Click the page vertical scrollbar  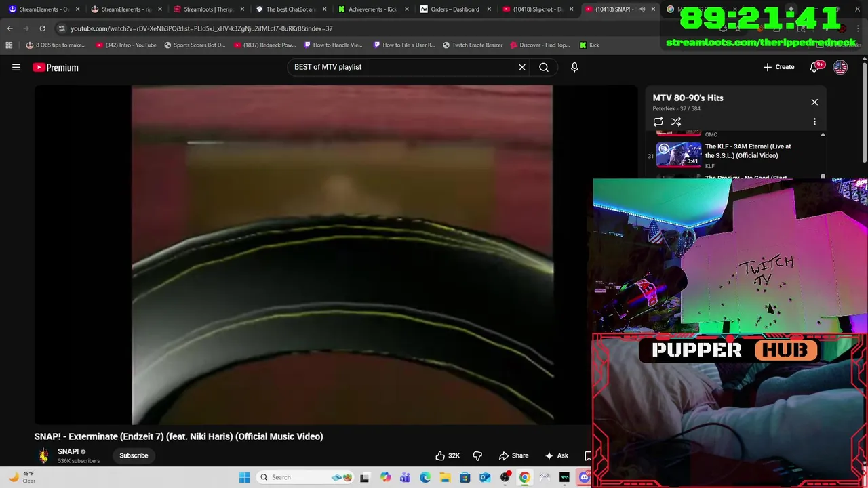(x=864, y=112)
